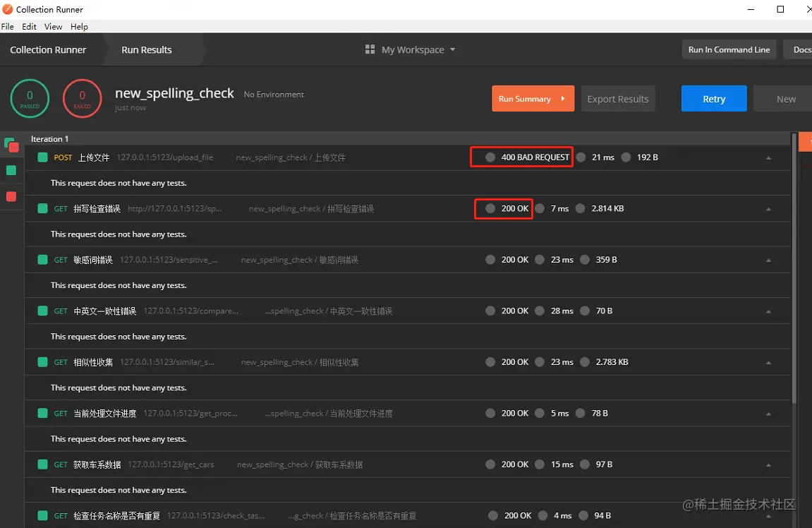Click the size dot beside 2.814 KB

click(x=580, y=208)
